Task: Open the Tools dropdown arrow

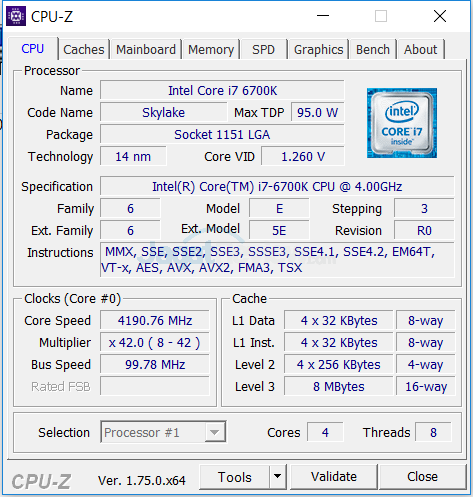Action: pyautogui.click(x=277, y=476)
